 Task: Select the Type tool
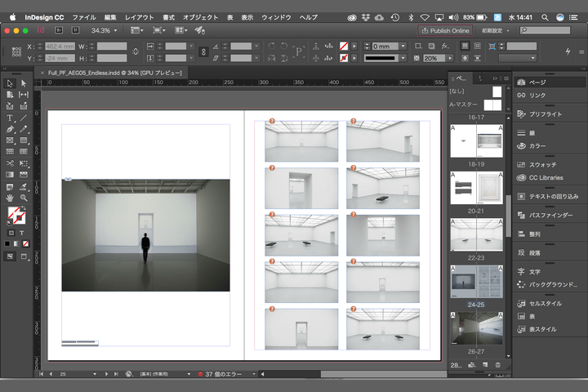pos(10,118)
